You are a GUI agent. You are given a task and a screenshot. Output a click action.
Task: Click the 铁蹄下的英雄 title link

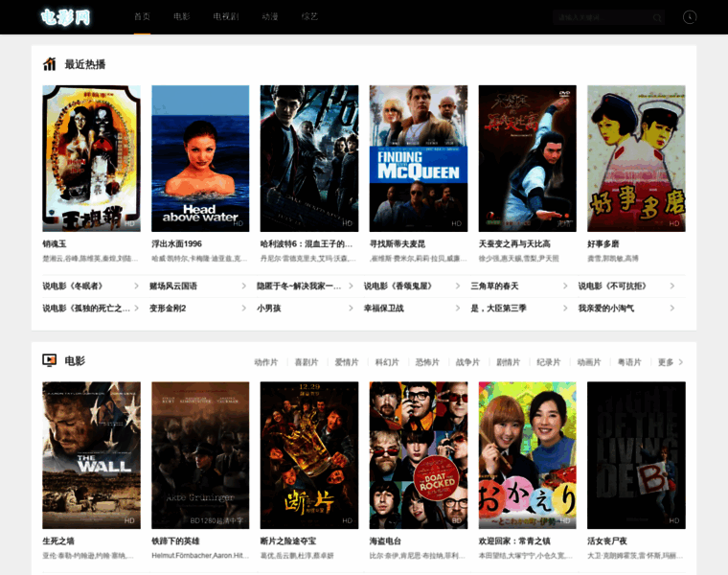[x=175, y=541]
